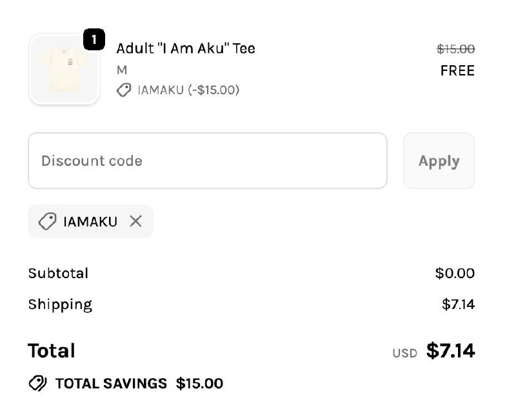Select the Adult "I Am Aku" Tee title
Image resolution: width=516 pixels, height=420 pixels.
pyautogui.click(x=186, y=48)
